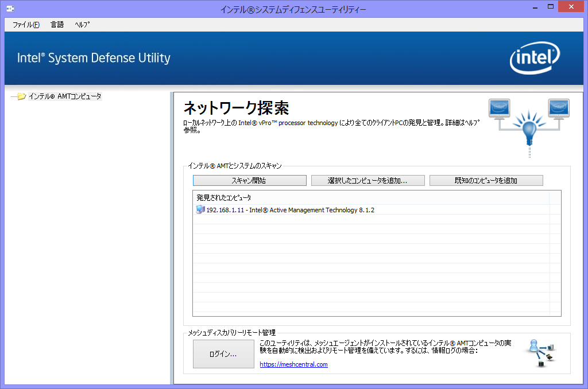Screen dimensions: 588x389
Task: Click the Intel System Defense Utility banner title
Action: 94,58
